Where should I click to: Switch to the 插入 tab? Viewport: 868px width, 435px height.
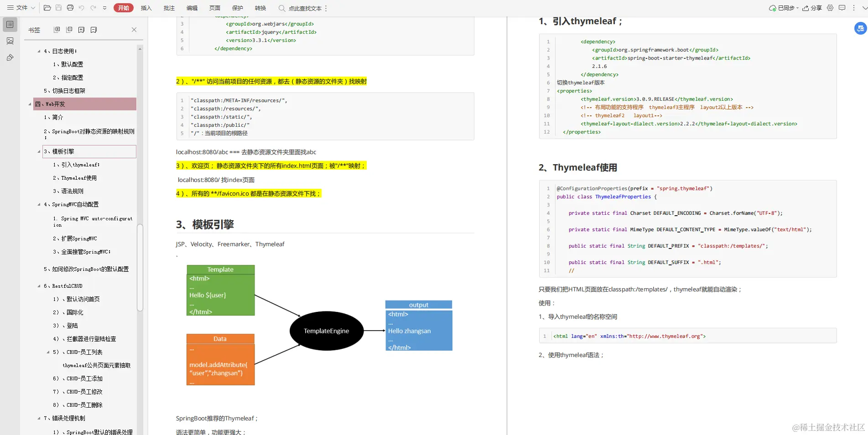tap(146, 8)
